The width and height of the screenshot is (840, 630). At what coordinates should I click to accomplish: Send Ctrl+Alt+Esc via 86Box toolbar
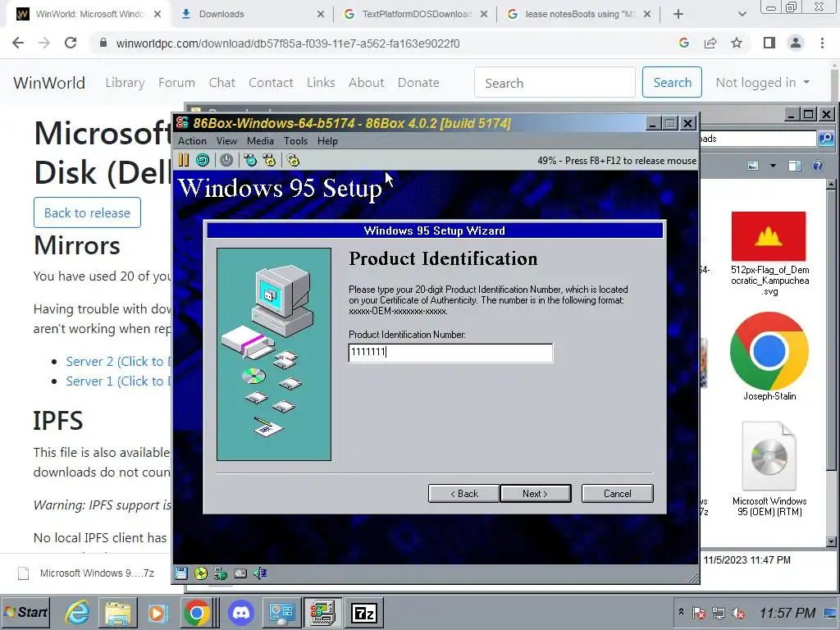(x=269, y=160)
